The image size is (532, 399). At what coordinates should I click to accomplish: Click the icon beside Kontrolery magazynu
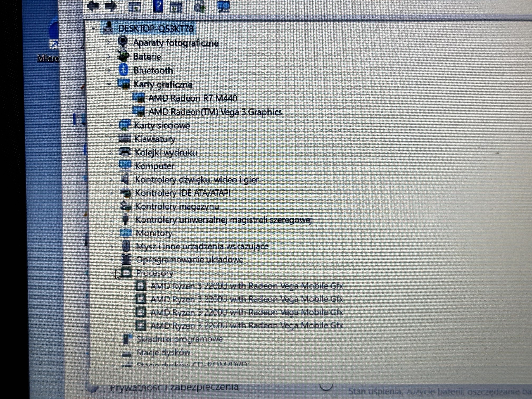(x=126, y=206)
